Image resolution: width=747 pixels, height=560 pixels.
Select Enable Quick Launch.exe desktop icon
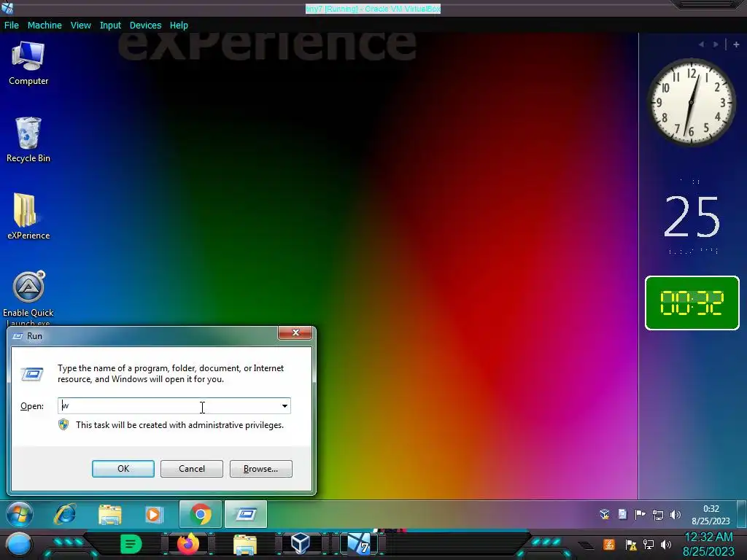point(28,297)
